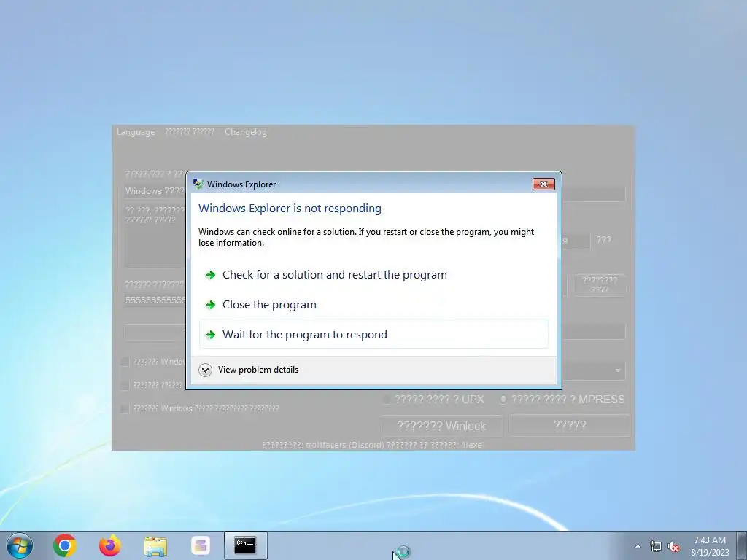The height and width of the screenshot is (560, 747).
Task: Choose Wait for the program to respond
Action: coord(373,334)
